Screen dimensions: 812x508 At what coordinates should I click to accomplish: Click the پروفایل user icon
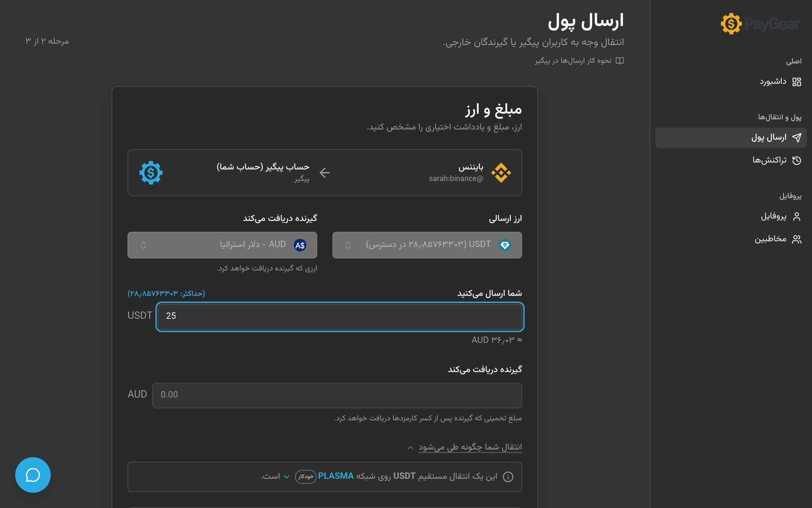point(796,217)
